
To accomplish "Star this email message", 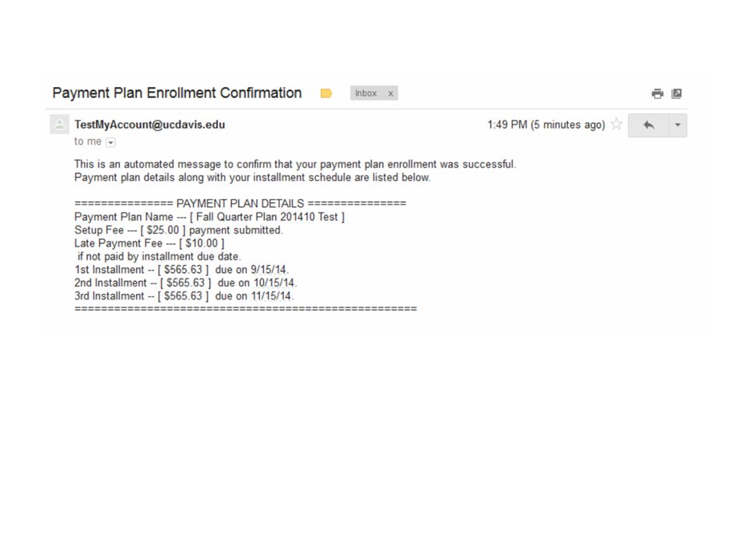I will (616, 124).
